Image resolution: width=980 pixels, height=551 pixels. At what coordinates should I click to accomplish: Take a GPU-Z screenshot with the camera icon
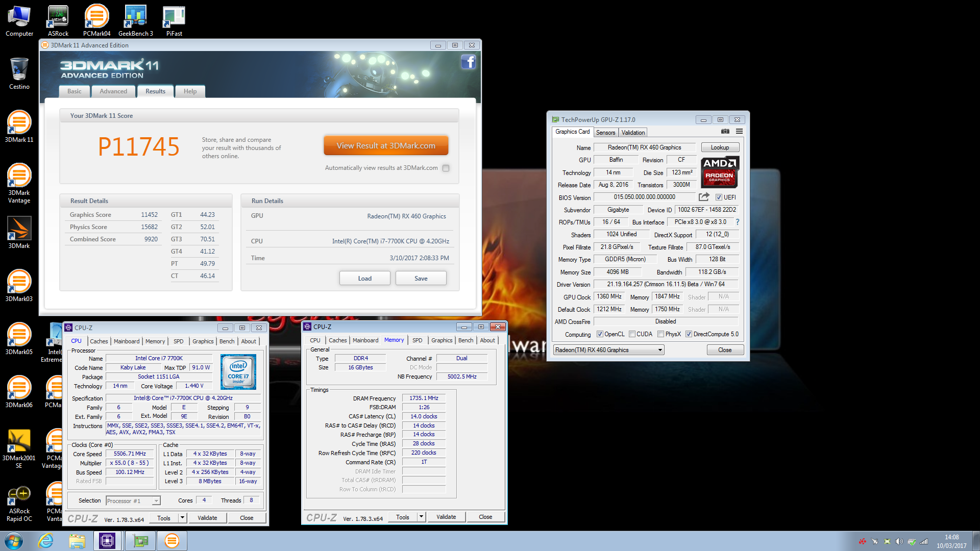[x=725, y=132]
